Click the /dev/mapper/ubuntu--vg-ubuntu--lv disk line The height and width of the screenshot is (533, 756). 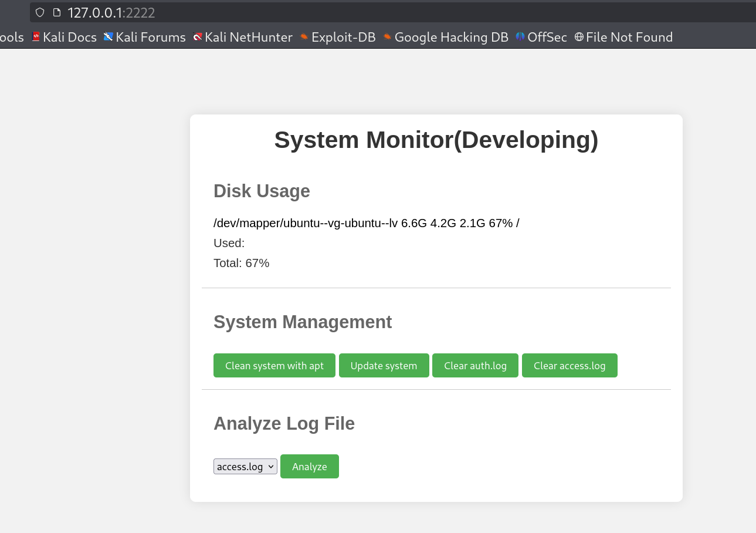[x=367, y=223]
